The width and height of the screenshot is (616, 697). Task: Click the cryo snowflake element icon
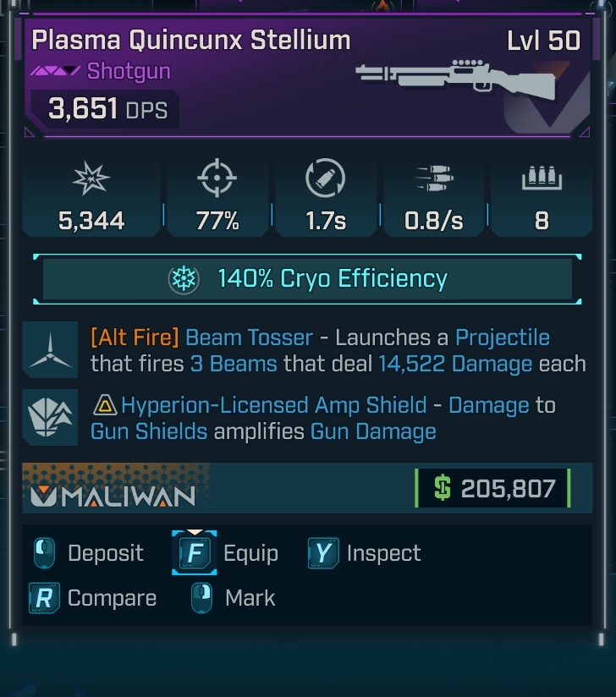[184, 279]
